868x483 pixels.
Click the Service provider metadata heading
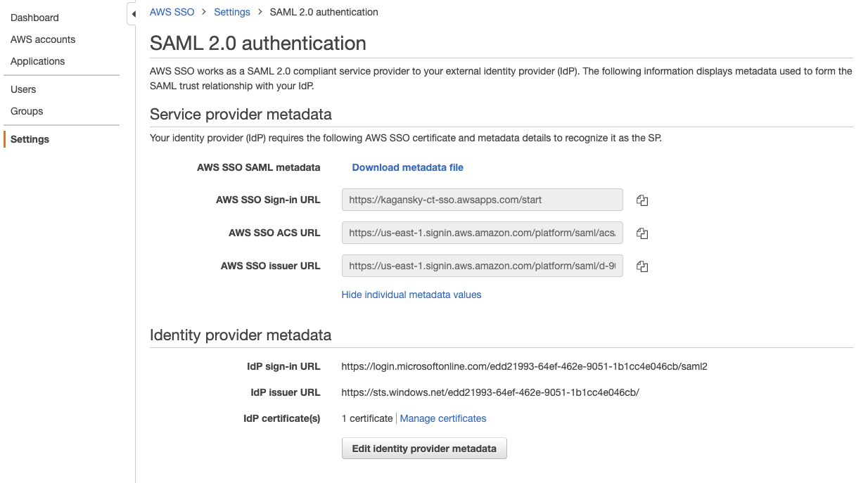(x=241, y=114)
